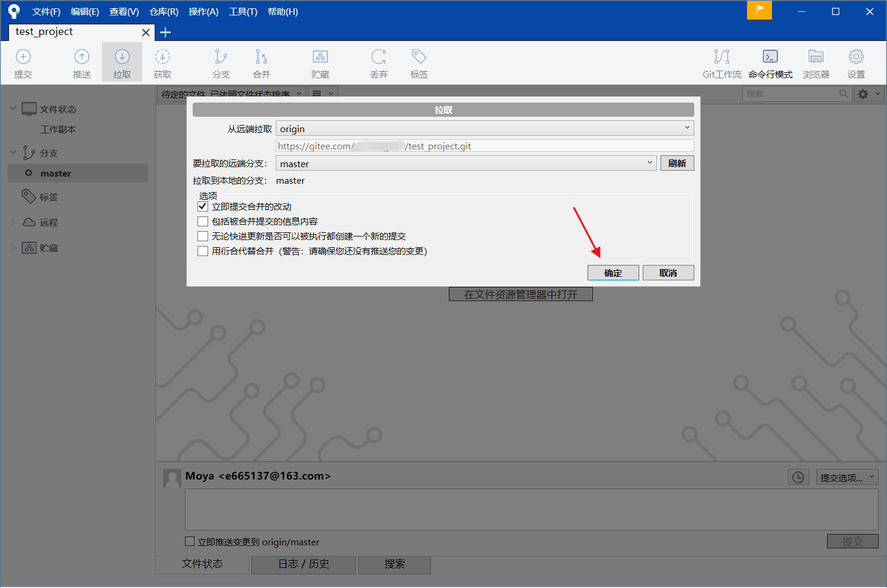887x588 pixels.
Task: Select 文件状态 in the sidebar
Action: coord(58,109)
